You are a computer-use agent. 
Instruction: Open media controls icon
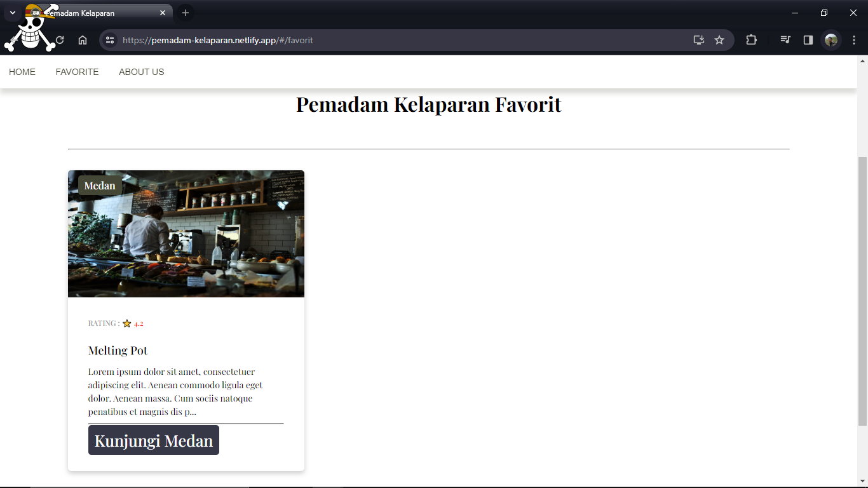click(785, 40)
